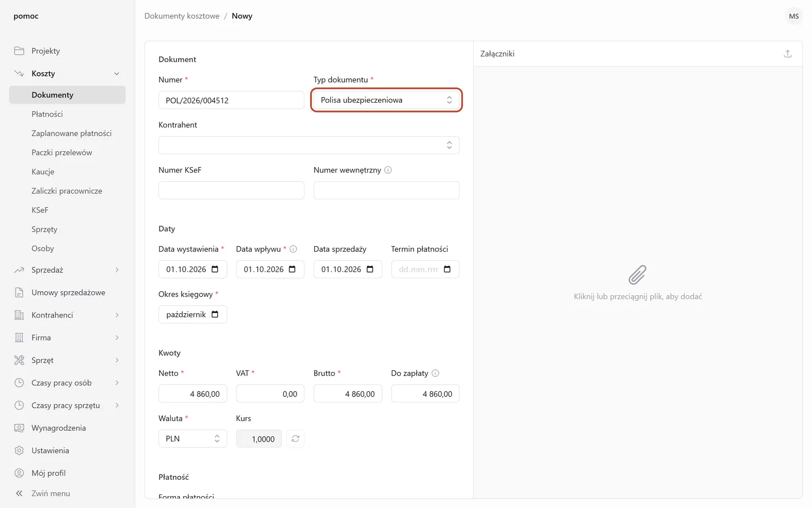
Task: Open Zaliczki pracownicze from the sidebar
Action: 67,191
